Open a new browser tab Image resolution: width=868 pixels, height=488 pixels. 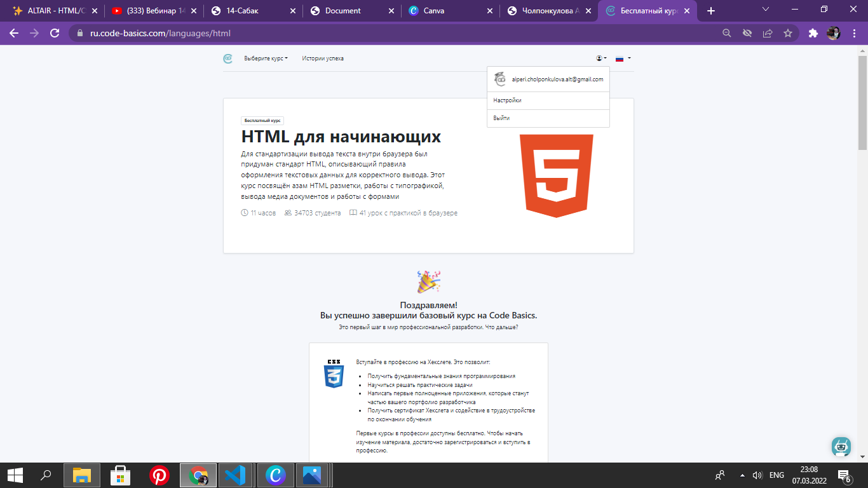(711, 11)
